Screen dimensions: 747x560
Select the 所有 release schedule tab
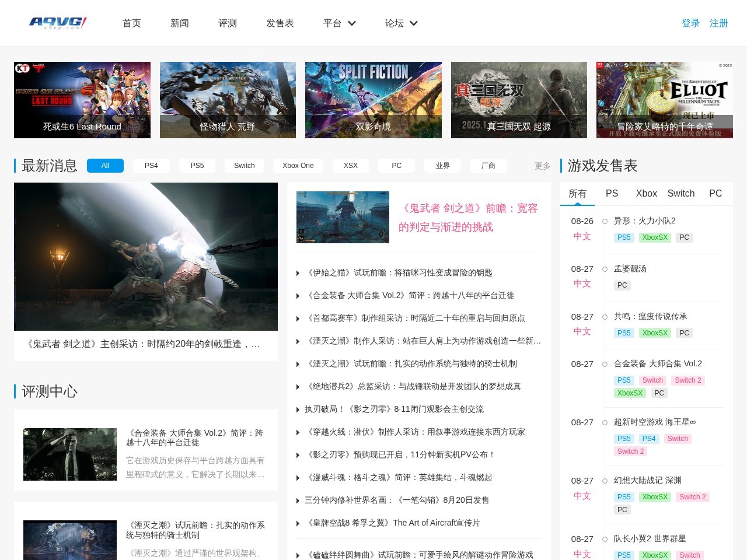(578, 194)
